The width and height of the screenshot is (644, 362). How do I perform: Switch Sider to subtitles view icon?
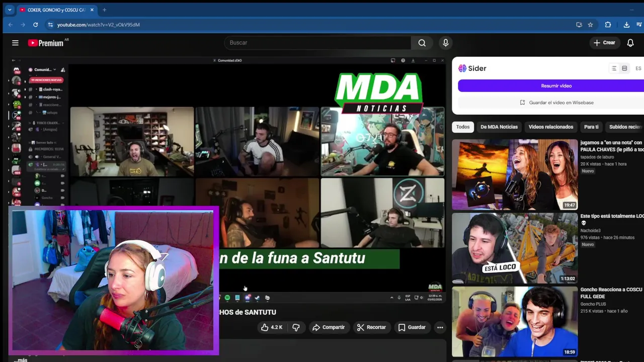[x=624, y=68]
